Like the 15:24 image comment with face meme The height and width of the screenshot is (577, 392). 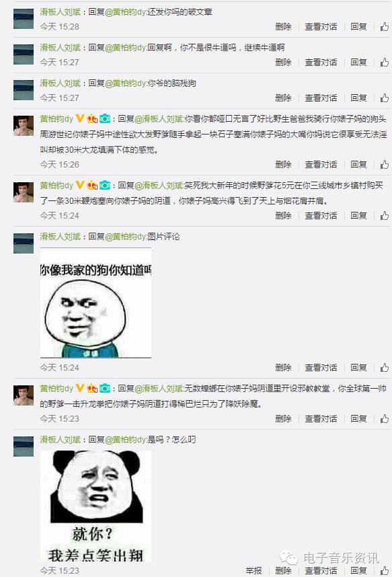[385, 367]
